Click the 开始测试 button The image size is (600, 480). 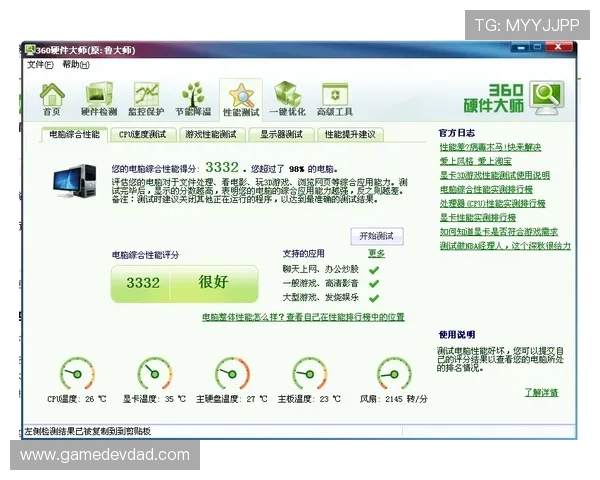(377, 236)
